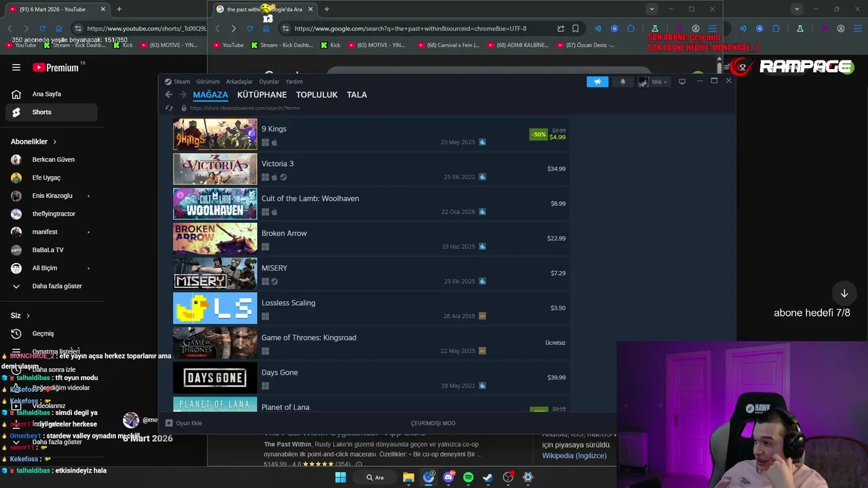The image size is (868, 488).
Task: Open the Days Gone result title
Action: 279,372
